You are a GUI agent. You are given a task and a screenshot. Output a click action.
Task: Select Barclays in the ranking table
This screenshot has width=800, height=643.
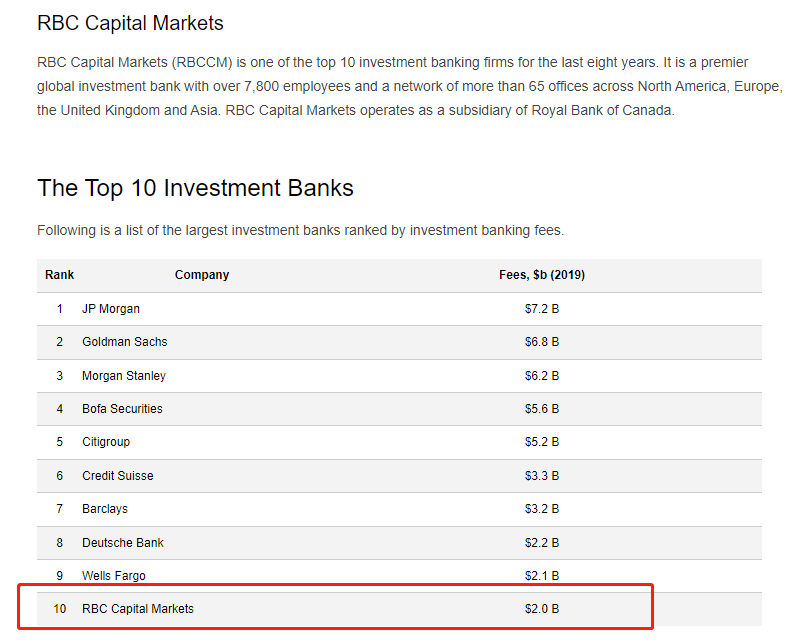coord(105,509)
